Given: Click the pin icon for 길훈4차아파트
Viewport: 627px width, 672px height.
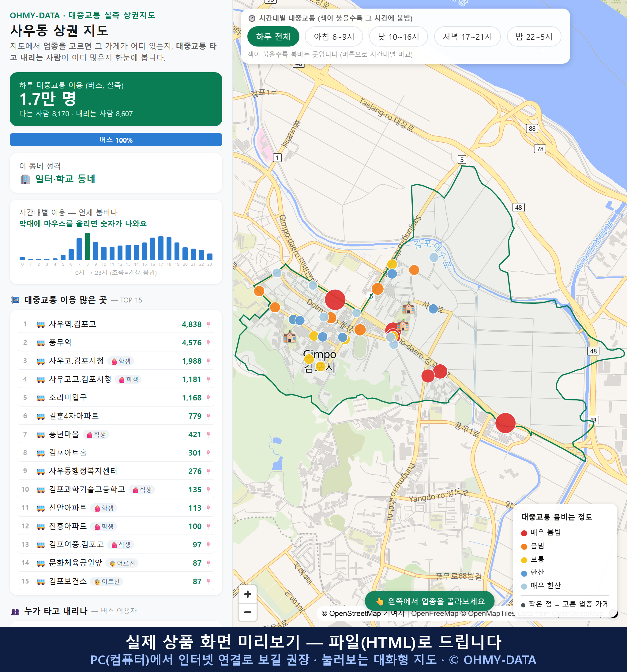Looking at the screenshot, I should [208, 416].
